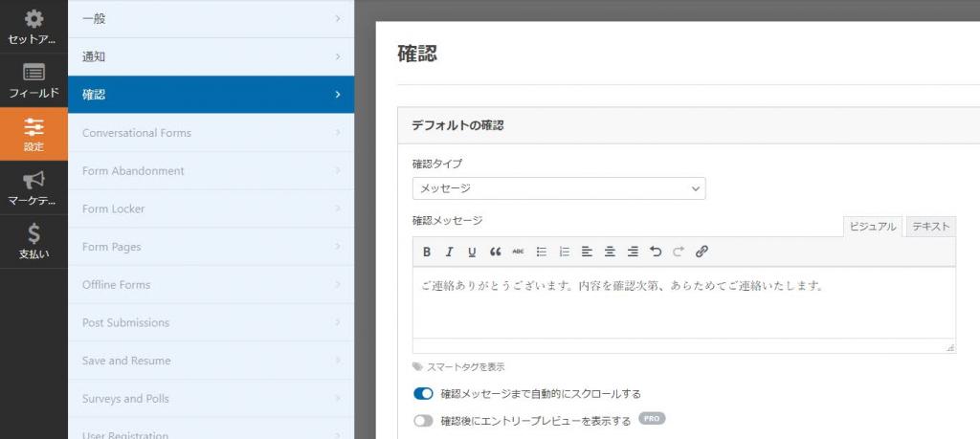
Task: Expand the Conversational Forms row chevron
Action: click(338, 132)
